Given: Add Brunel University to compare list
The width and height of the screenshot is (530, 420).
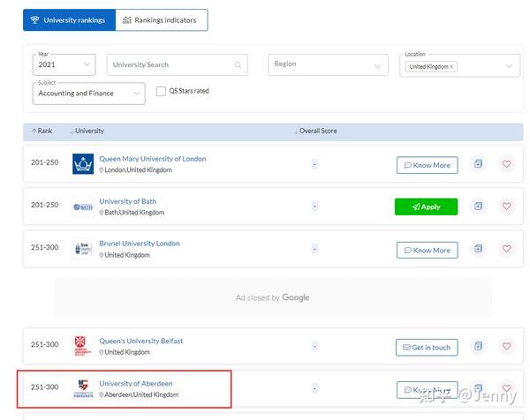Looking at the screenshot, I should (x=478, y=249).
